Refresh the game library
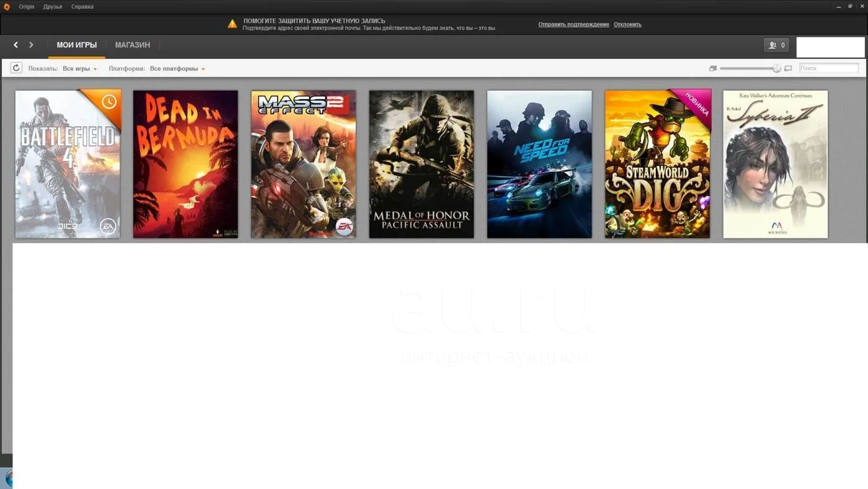Viewport: 868px width, 489px height. (x=16, y=68)
